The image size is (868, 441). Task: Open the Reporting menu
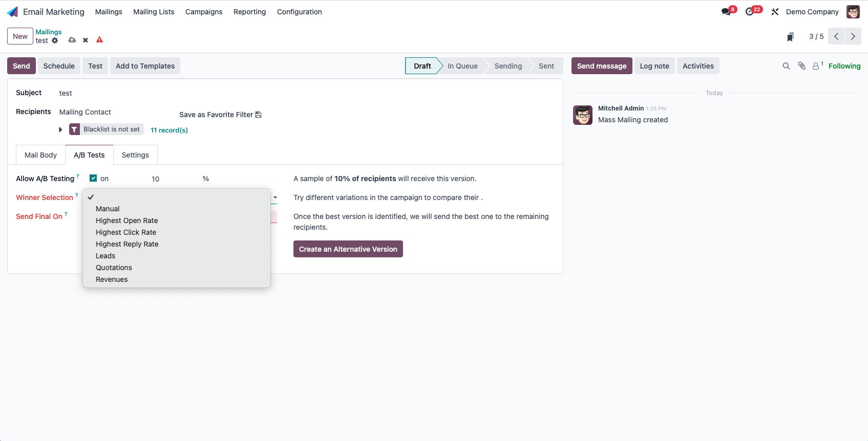point(249,12)
